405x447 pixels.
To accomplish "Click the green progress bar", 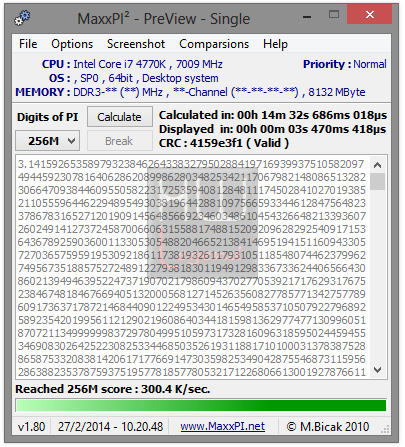I will [201, 405].
